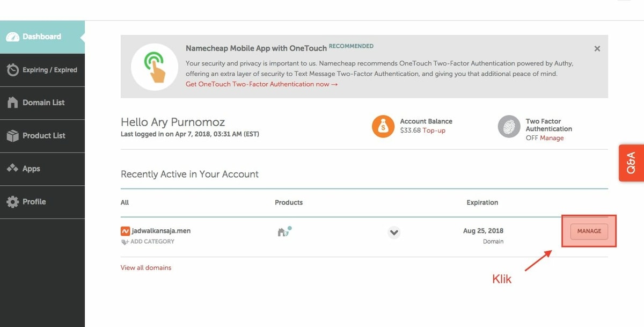
Task: Click ADD CATEGORY under jadwalkansaja.men
Action: point(152,242)
